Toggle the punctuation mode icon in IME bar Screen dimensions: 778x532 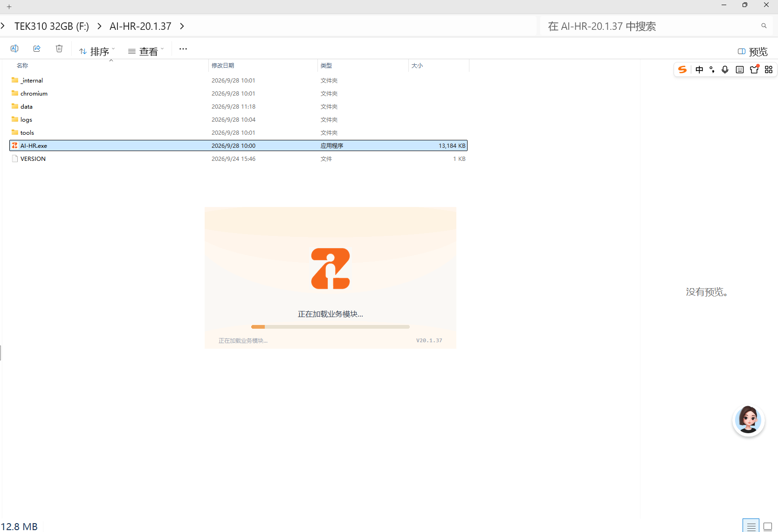[712, 69]
